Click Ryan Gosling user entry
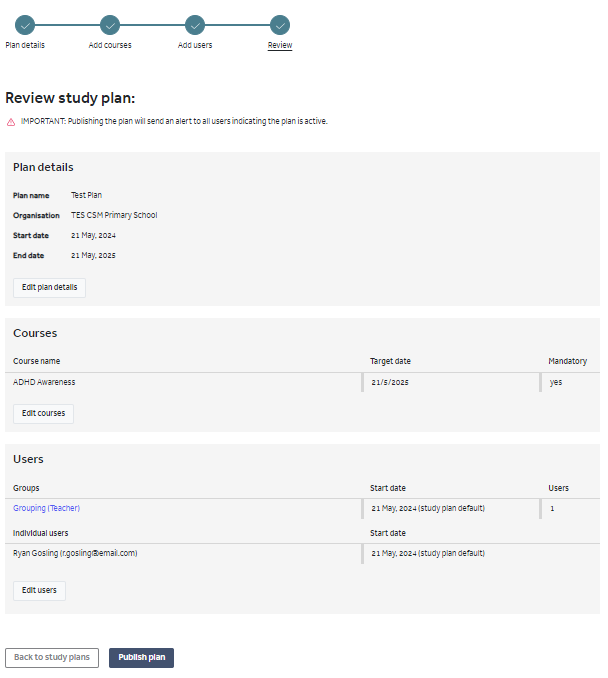This screenshot has width=608, height=678. [x=75, y=553]
